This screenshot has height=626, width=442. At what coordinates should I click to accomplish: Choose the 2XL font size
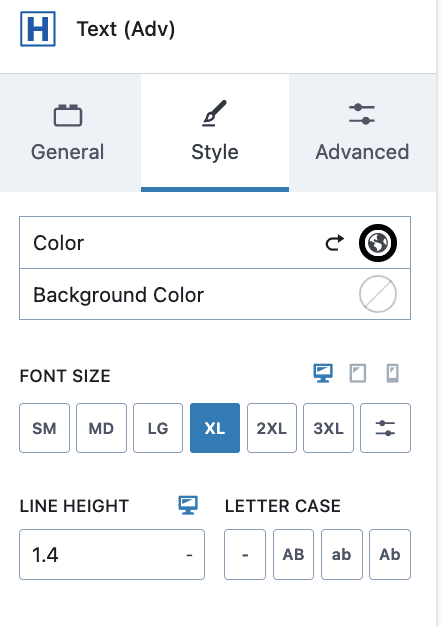[272, 428]
